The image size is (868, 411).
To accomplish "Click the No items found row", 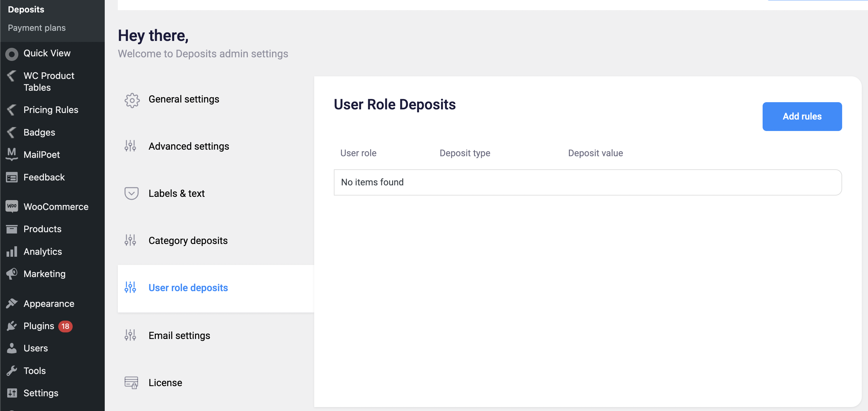I will 588,182.
